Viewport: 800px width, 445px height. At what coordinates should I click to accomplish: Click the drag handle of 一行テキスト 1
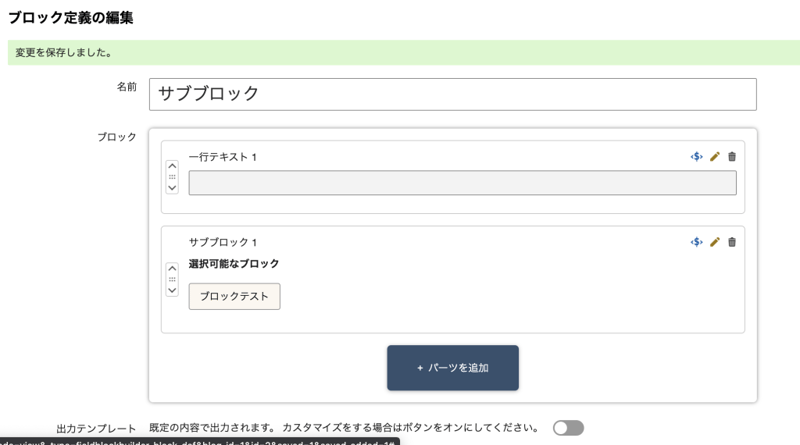pos(172,177)
